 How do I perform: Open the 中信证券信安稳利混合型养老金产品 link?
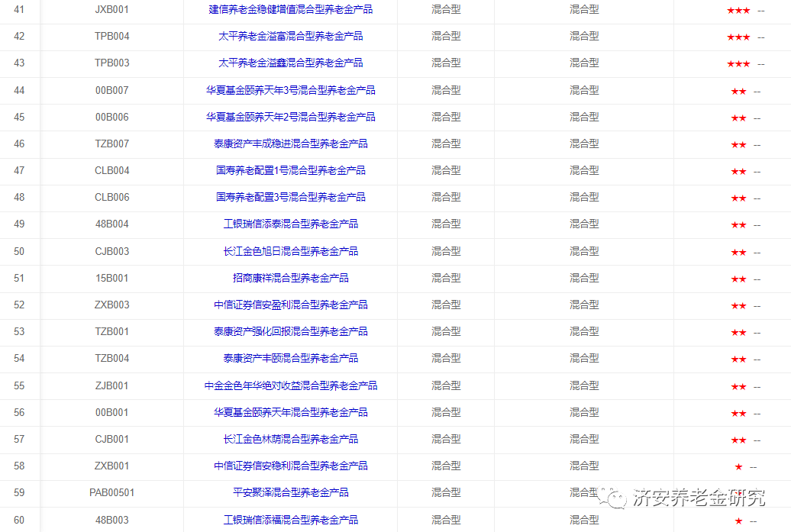(291, 466)
